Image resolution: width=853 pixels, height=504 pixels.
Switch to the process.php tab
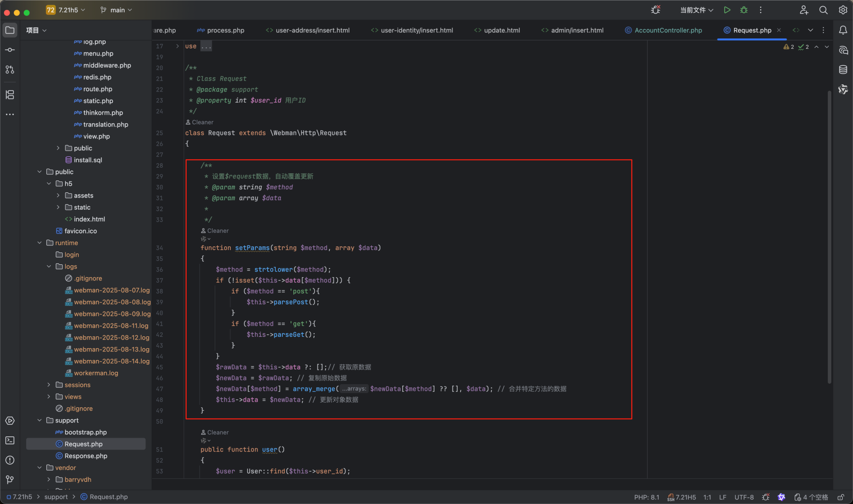[221, 30]
